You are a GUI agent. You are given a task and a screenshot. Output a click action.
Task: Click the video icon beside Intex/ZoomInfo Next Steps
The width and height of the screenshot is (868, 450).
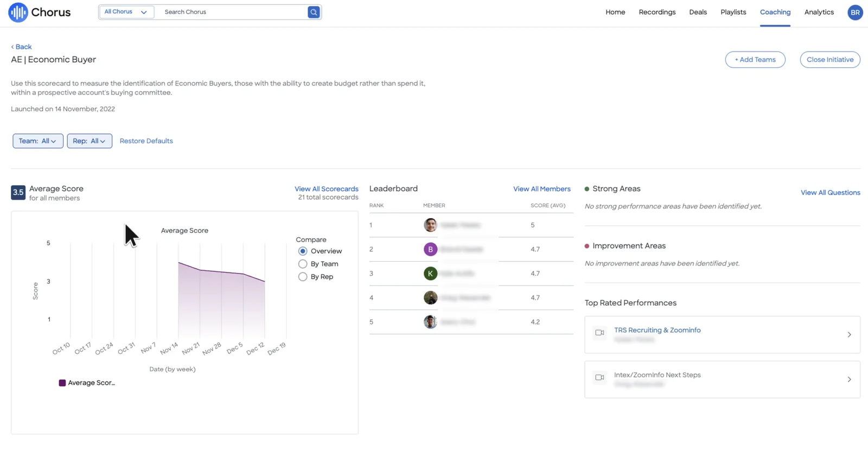(599, 377)
